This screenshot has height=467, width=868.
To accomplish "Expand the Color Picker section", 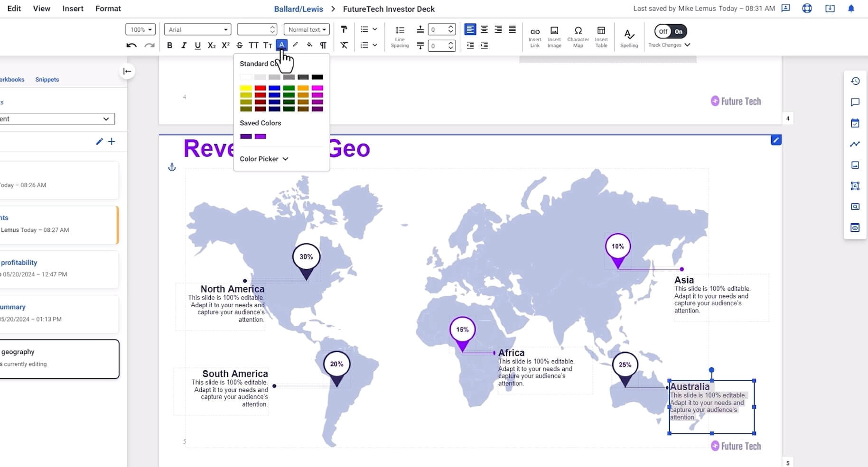I will click(x=264, y=159).
